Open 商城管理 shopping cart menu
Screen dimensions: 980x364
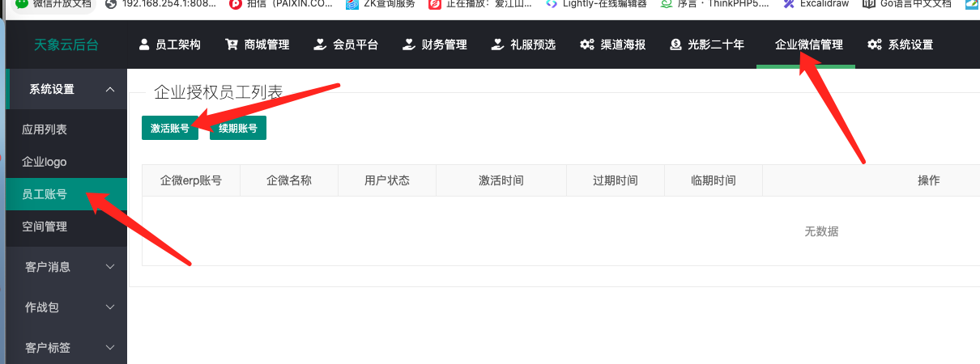coord(258,44)
